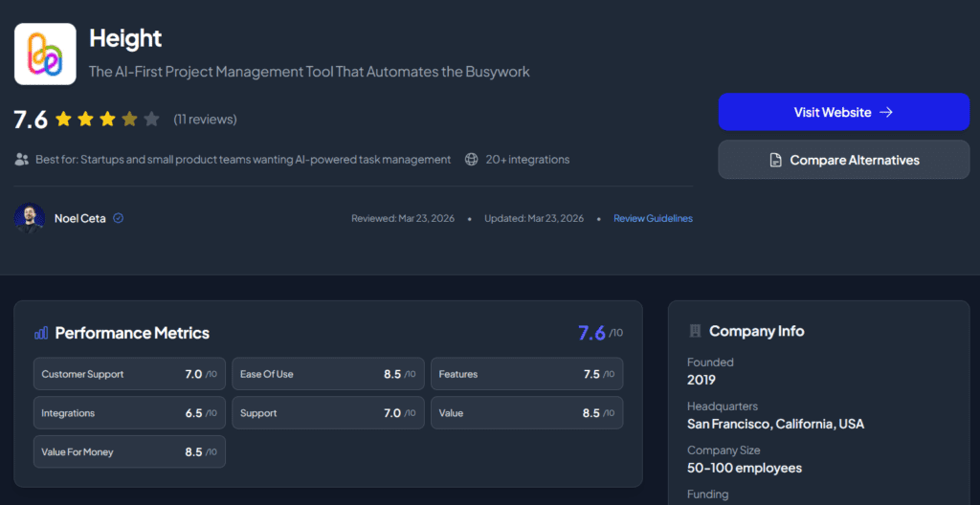Viewport: 980px width, 505px height.
Task: Open the 11 reviews link
Action: tap(205, 120)
